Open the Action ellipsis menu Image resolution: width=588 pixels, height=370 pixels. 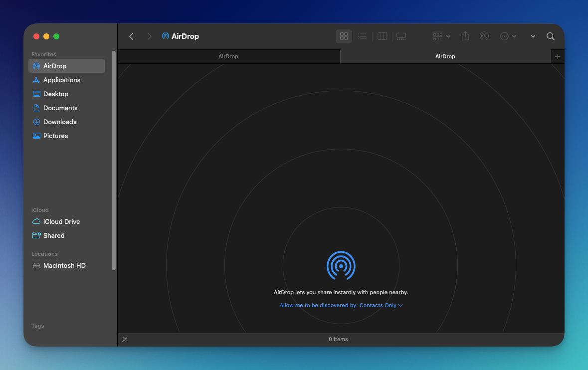tap(508, 36)
